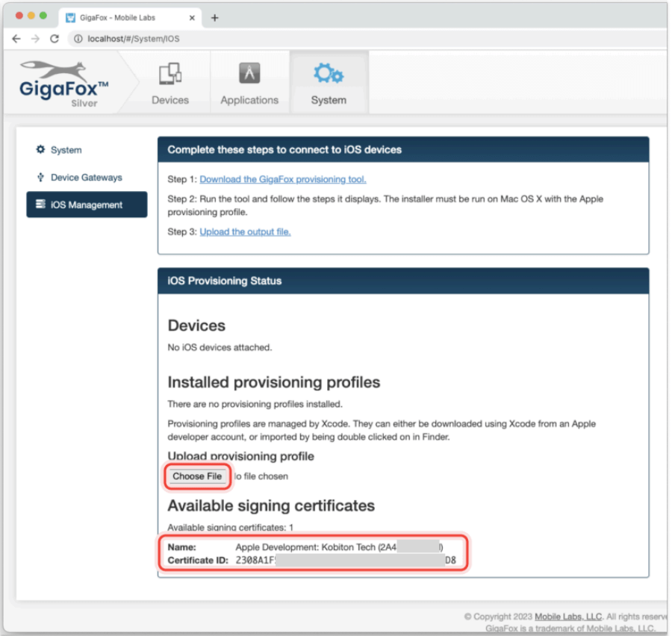Open a new browser tab

(215, 18)
